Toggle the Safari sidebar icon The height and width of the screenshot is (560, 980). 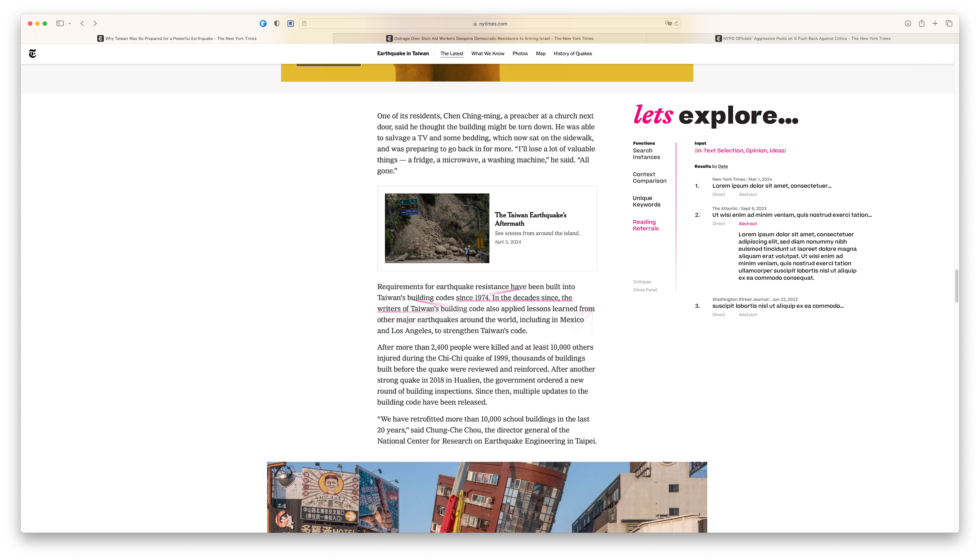tap(60, 23)
